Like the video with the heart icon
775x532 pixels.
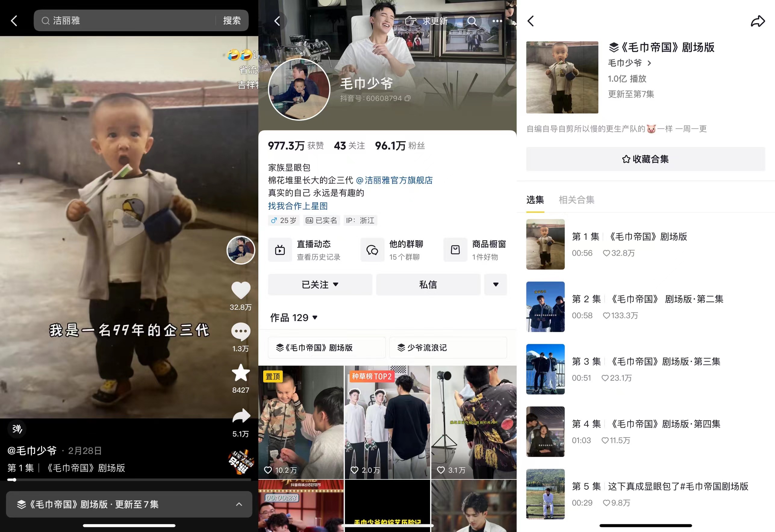pos(241,290)
